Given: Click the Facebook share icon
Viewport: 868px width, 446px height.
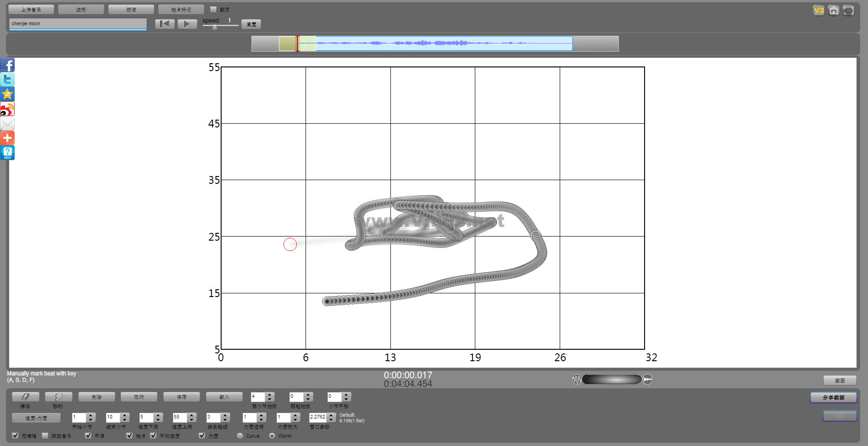Looking at the screenshot, I should (7, 65).
